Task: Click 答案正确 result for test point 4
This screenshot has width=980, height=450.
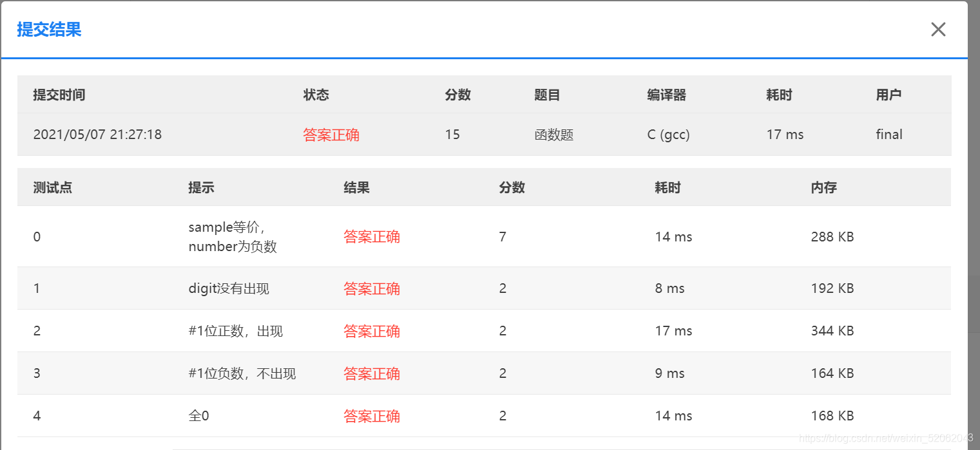Action: click(372, 415)
